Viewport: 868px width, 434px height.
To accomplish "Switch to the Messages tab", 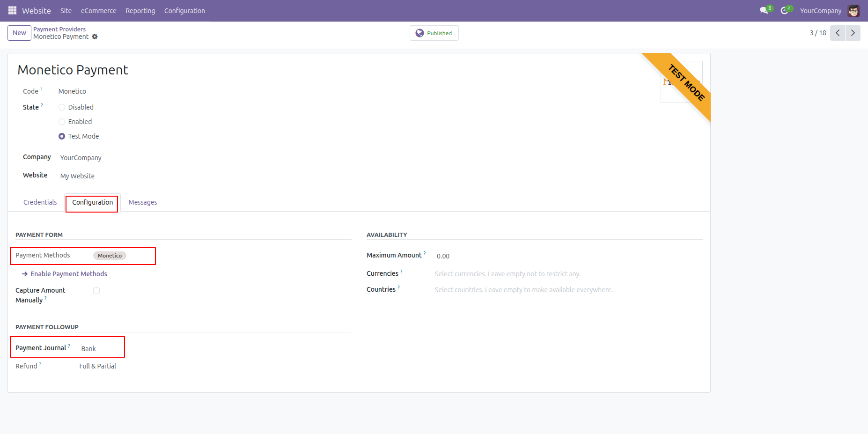I will pos(143,202).
